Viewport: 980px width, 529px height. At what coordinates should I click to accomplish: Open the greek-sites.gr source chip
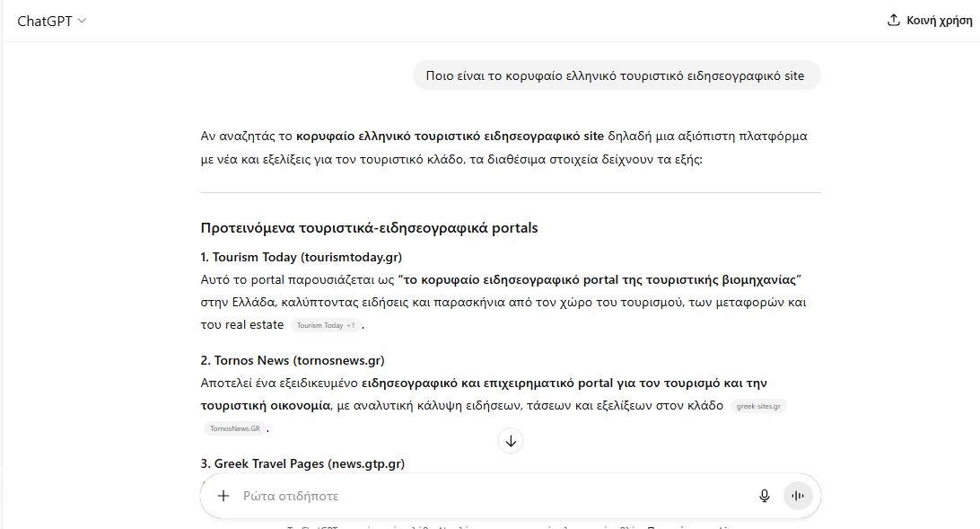[x=758, y=406]
